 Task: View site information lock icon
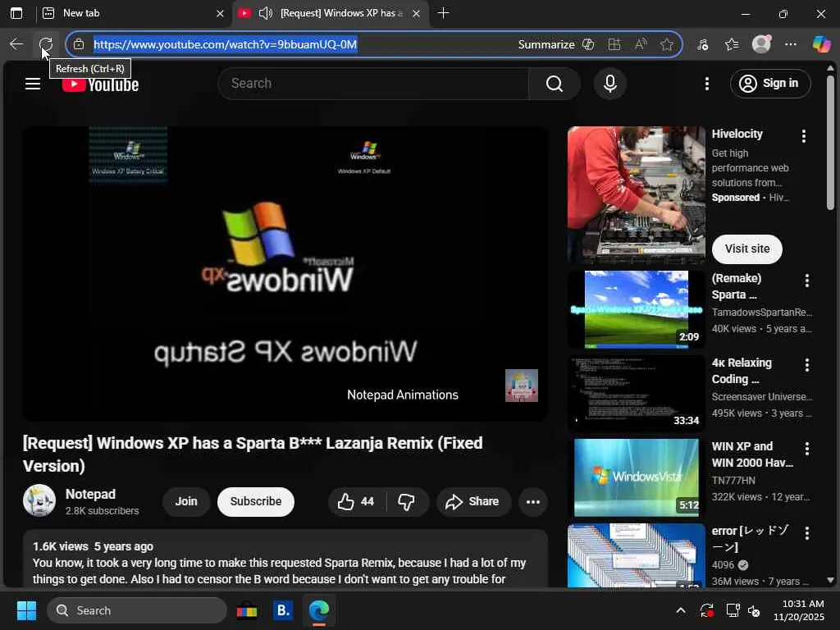point(79,44)
